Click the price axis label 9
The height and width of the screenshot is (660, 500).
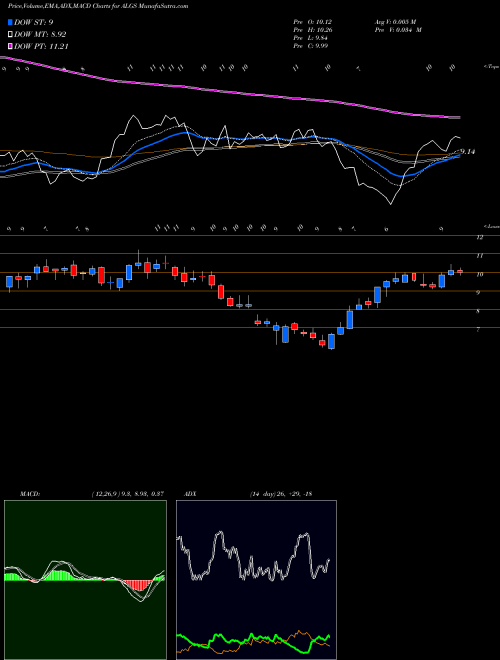(478, 293)
